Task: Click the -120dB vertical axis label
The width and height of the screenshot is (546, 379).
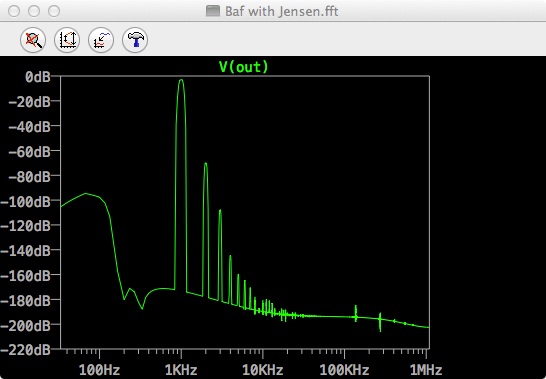Action: click(x=25, y=226)
